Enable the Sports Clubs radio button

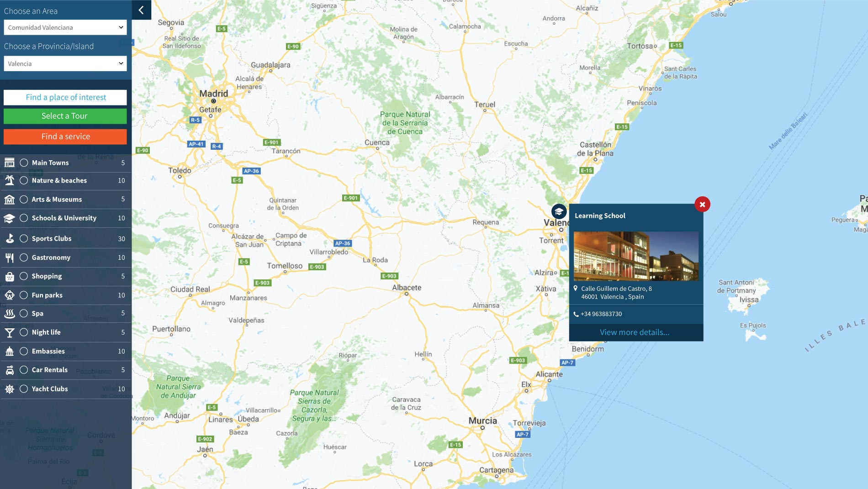(24, 239)
